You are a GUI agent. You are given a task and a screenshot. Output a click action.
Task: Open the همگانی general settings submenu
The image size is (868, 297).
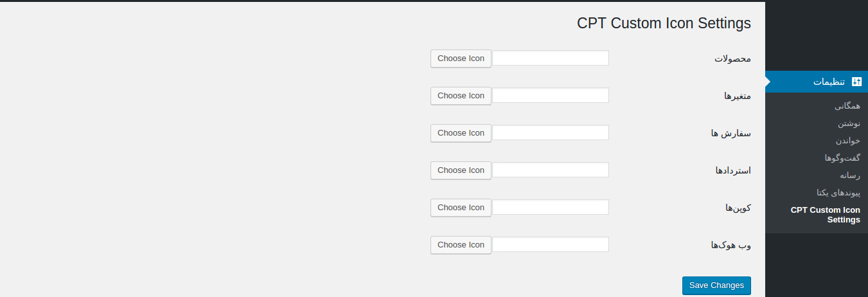(847, 106)
